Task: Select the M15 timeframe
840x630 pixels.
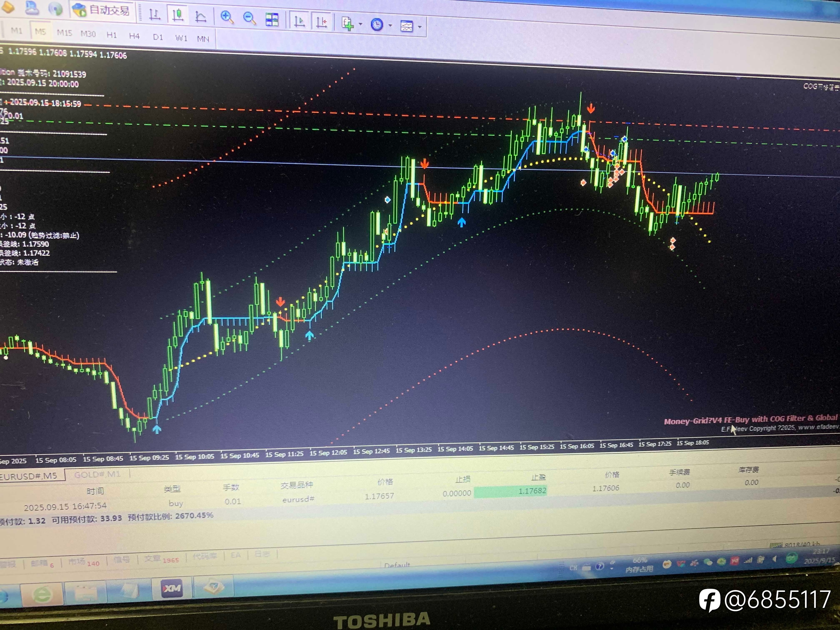Action: [64, 33]
